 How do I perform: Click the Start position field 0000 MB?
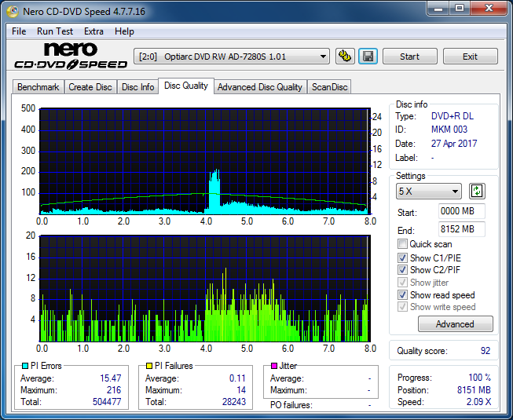(461, 211)
